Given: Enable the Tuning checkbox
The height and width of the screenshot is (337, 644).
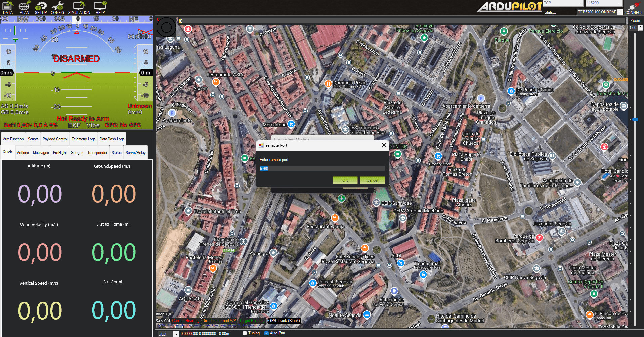Looking at the screenshot, I should pos(245,333).
